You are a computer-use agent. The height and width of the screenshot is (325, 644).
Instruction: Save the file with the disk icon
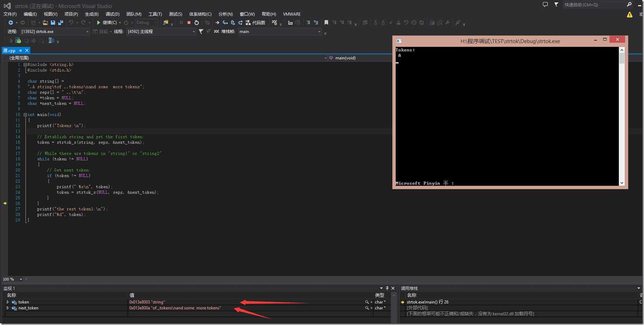click(x=53, y=23)
